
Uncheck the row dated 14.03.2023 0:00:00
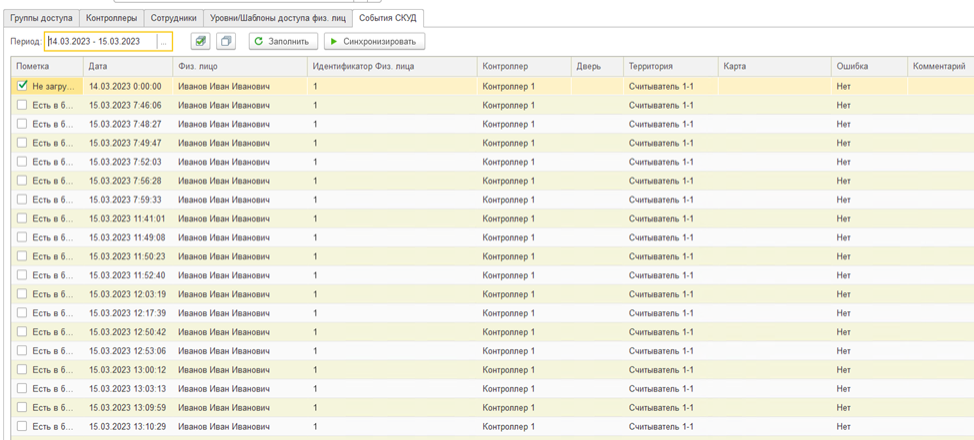[22, 86]
